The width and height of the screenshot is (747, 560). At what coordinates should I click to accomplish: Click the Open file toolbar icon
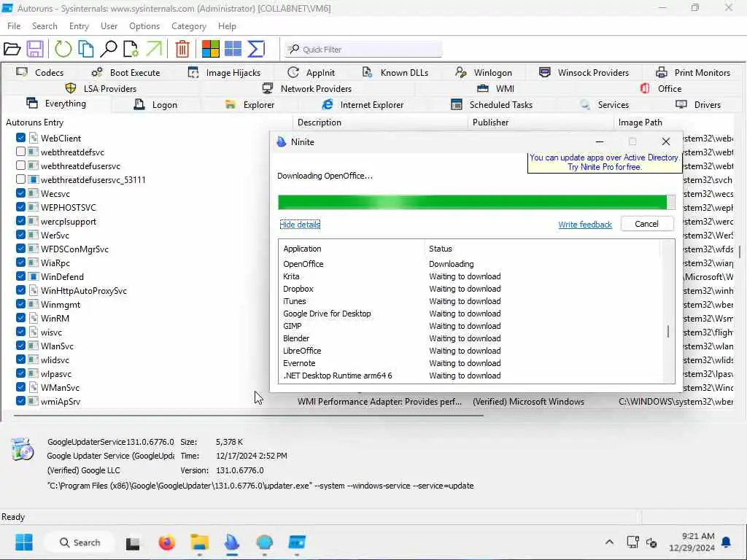pyautogui.click(x=12, y=49)
